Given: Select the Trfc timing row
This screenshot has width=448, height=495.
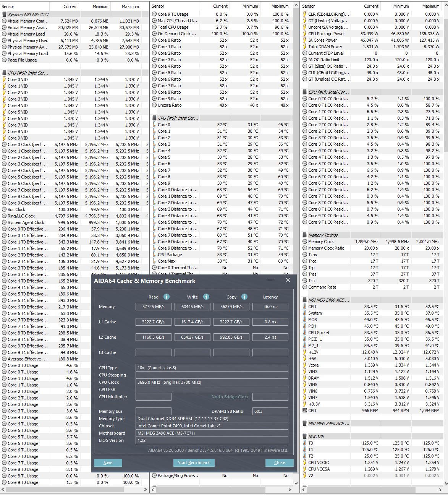Looking at the screenshot, I should point(372,281).
